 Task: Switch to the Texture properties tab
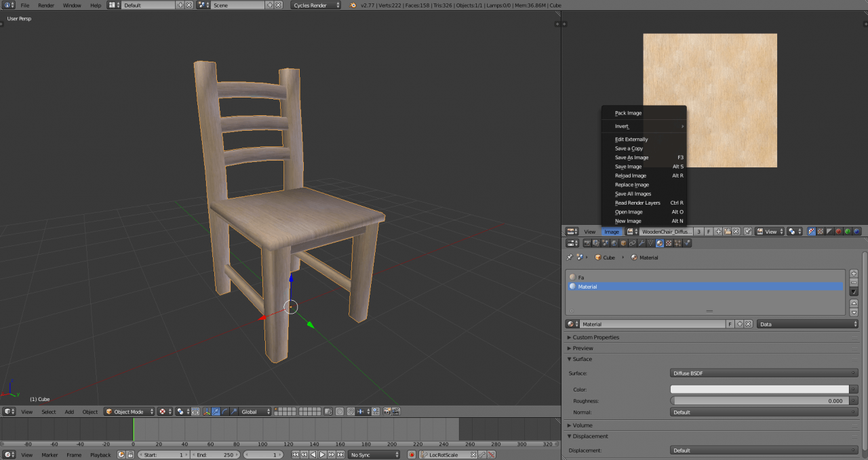coord(669,243)
